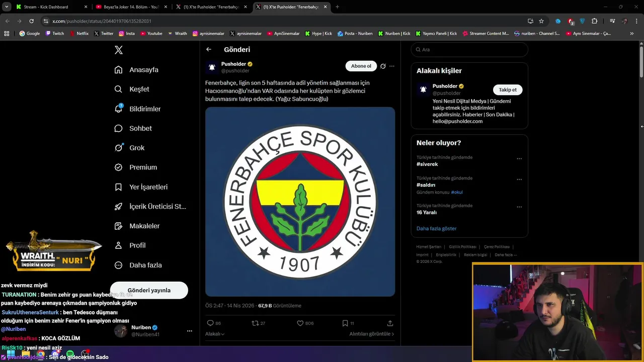Screen dimensions: 644x362
Task: Click the Gönderi yayınla button
Action: coord(149,290)
